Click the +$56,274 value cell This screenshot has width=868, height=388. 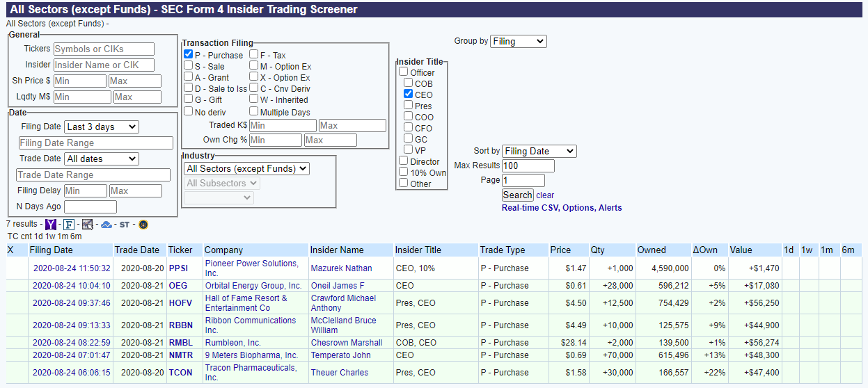[754, 342]
